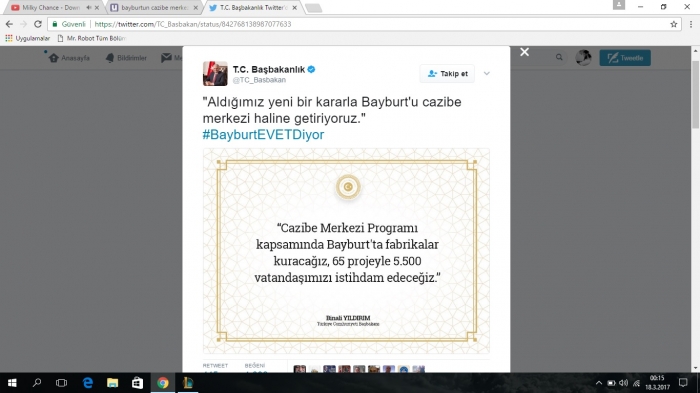This screenshot has width=700, height=393.
Task: Click first liker avatar below tweet
Action: (300, 369)
